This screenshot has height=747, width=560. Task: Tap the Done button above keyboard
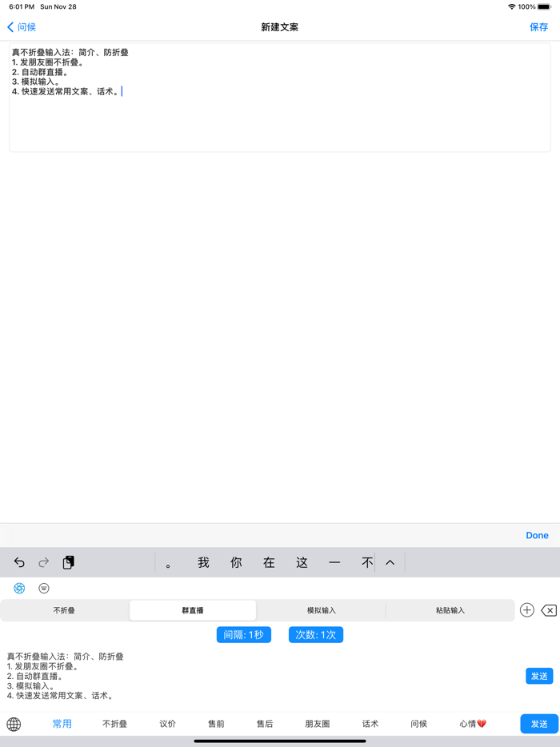pyautogui.click(x=537, y=536)
